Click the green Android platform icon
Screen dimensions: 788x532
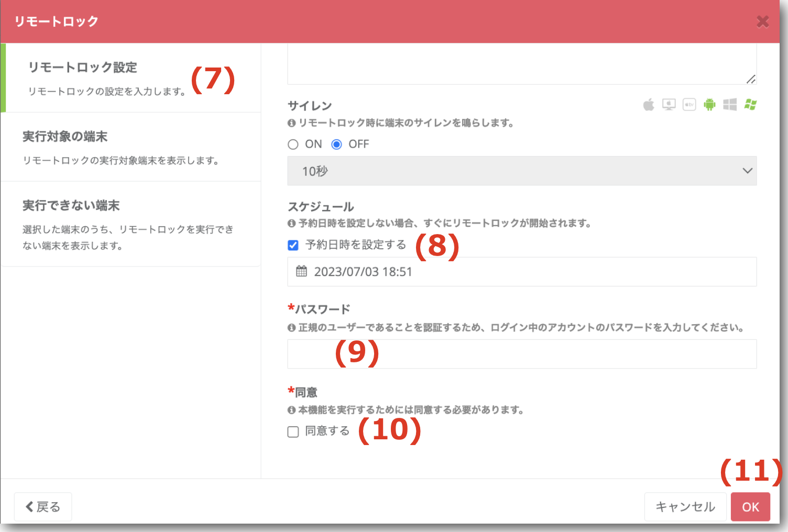(x=709, y=105)
